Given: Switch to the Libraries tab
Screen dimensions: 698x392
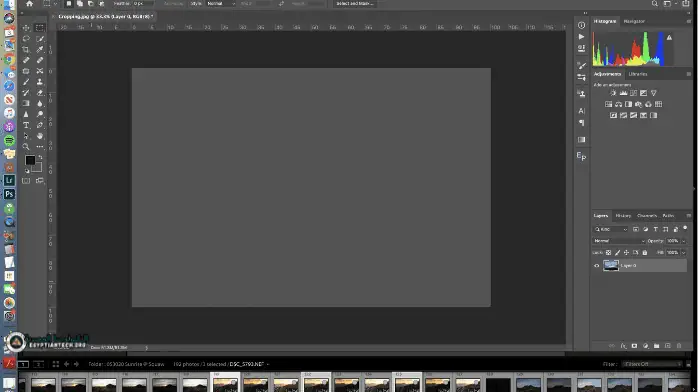Looking at the screenshot, I should click(x=638, y=74).
